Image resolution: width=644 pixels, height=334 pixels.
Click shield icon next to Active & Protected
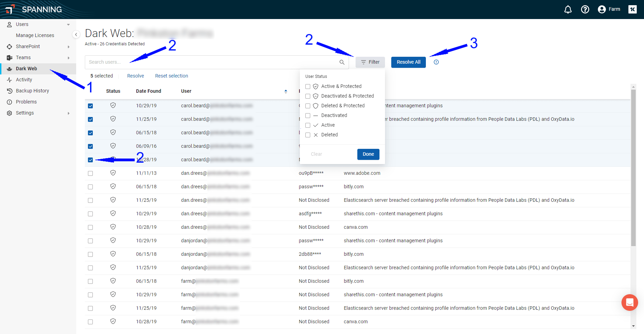point(315,87)
